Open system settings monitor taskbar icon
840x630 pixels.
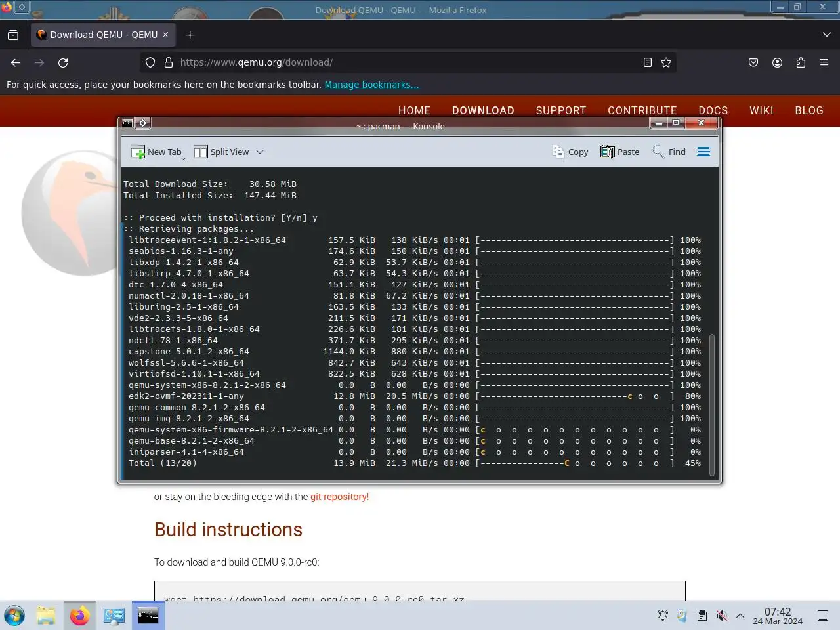pos(114,616)
